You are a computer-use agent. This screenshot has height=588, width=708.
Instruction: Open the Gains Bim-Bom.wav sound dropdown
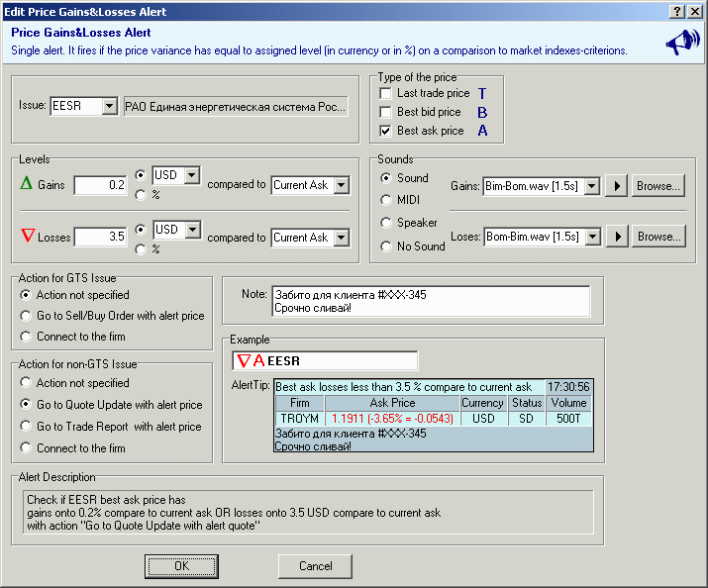coord(592,185)
